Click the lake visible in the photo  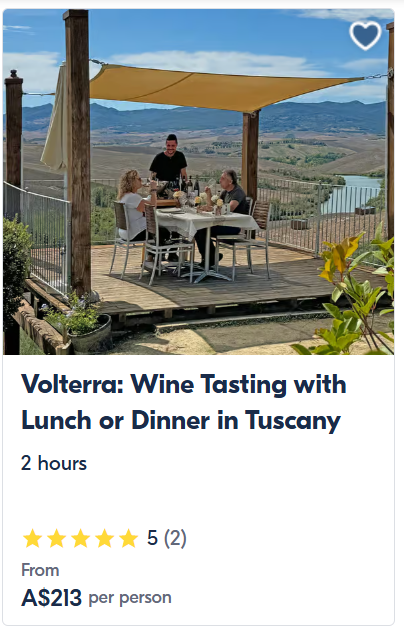(x=351, y=195)
